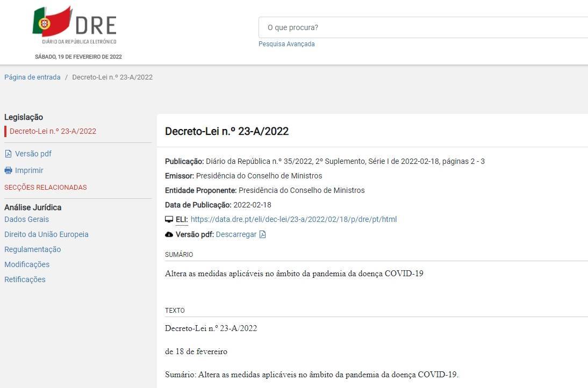
Task: Open the Retificações section
Action: coord(25,279)
